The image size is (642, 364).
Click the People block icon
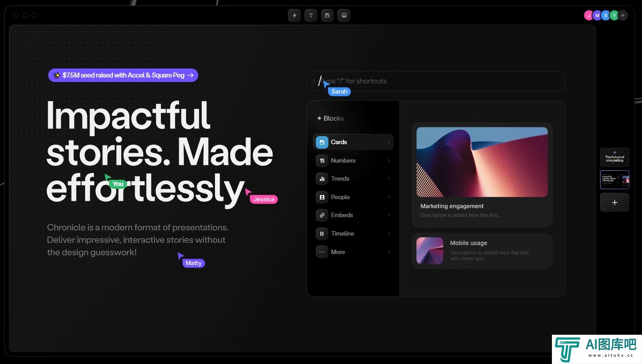tap(322, 197)
